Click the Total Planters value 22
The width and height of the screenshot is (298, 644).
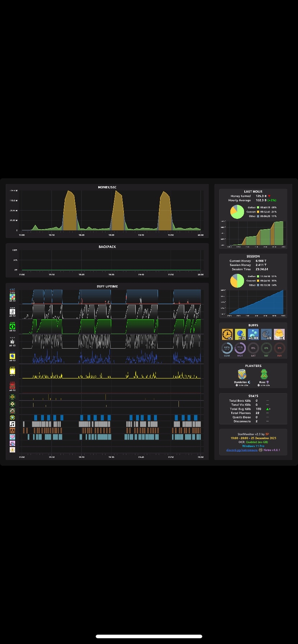click(x=258, y=413)
